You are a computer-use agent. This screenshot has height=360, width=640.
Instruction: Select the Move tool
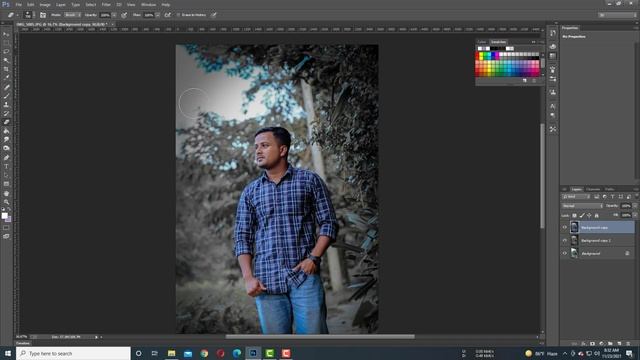pyautogui.click(x=6, y=34)
